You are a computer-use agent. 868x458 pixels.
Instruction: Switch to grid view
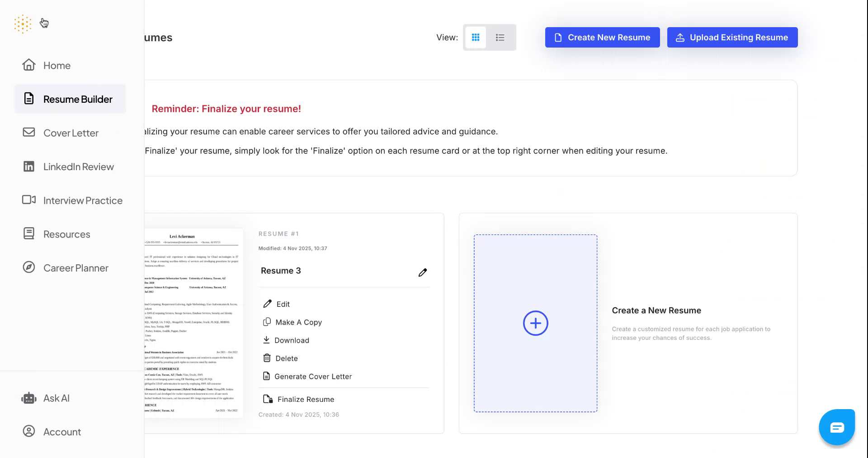(x=476, y=38)
